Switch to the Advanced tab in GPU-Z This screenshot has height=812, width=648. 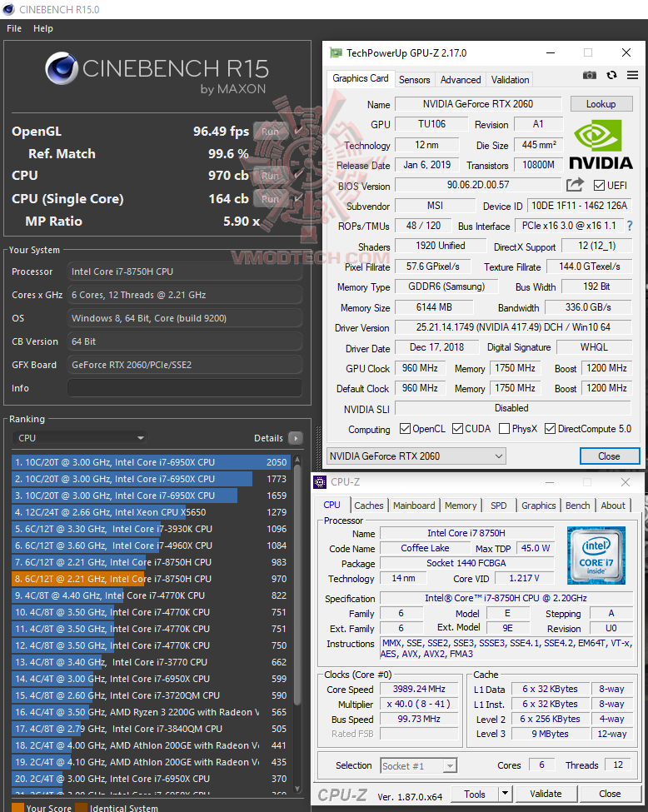461,80
